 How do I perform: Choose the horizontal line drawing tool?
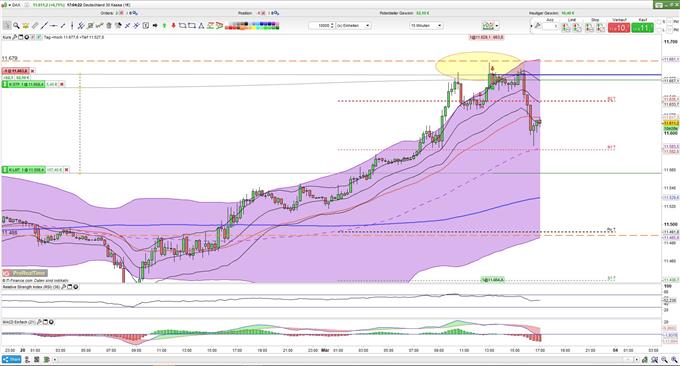click(x=53, y=26)
